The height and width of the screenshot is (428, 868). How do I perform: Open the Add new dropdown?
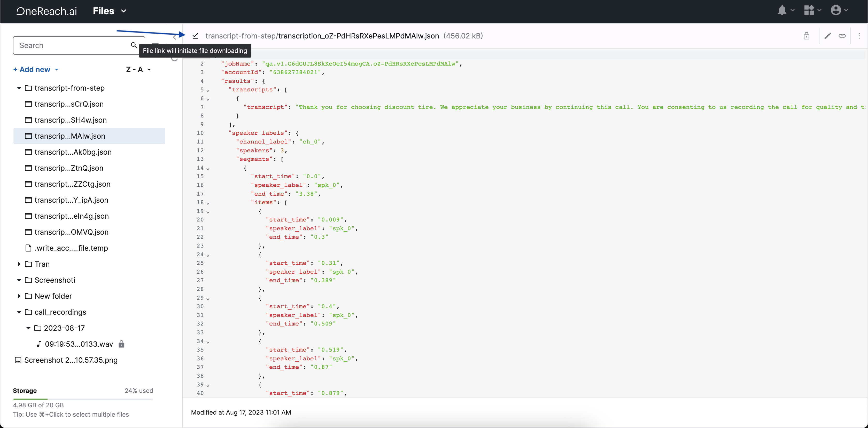(36, 69)
